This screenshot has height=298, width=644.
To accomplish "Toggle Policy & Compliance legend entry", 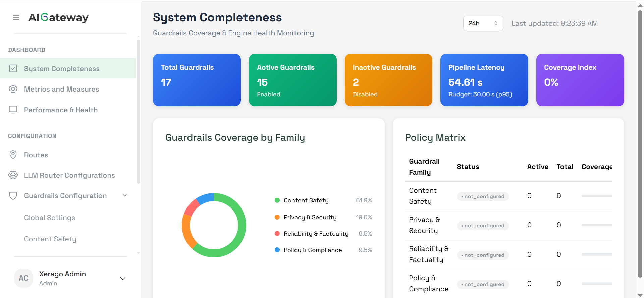I will click(x=313, y=250).
